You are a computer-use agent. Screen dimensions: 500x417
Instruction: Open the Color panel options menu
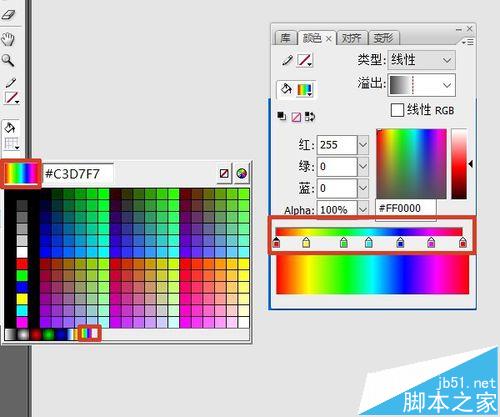468,42
